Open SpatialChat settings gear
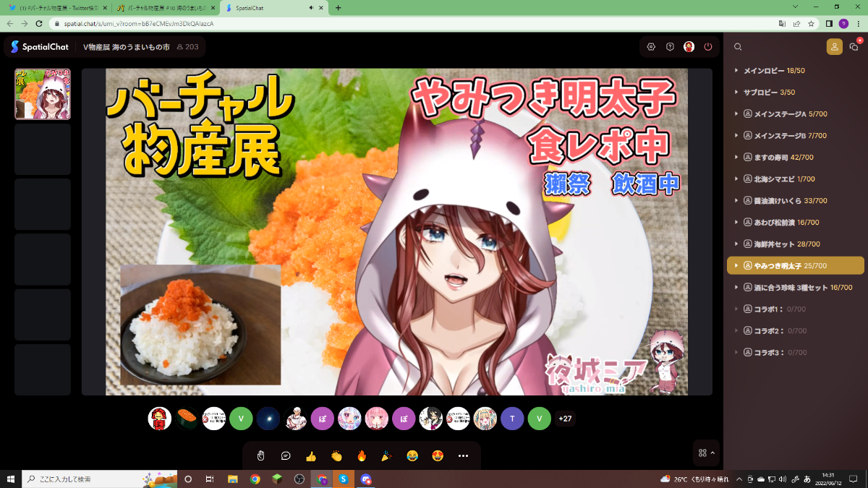 [651, 47]
